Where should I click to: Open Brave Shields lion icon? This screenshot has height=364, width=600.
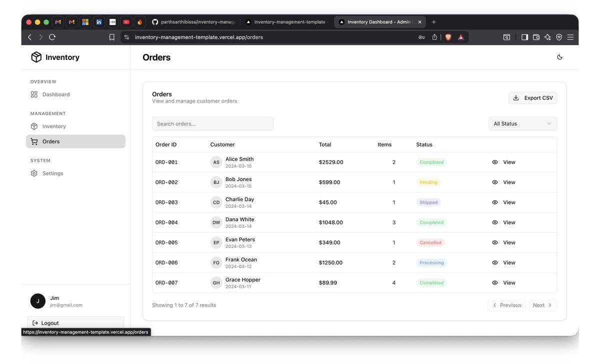[x=448, y=37]
